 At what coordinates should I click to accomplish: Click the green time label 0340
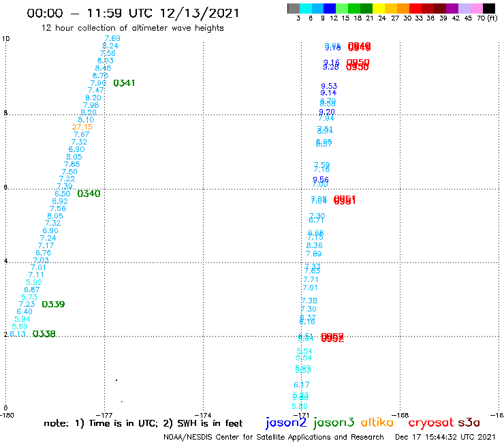click(x=89, y=194)
